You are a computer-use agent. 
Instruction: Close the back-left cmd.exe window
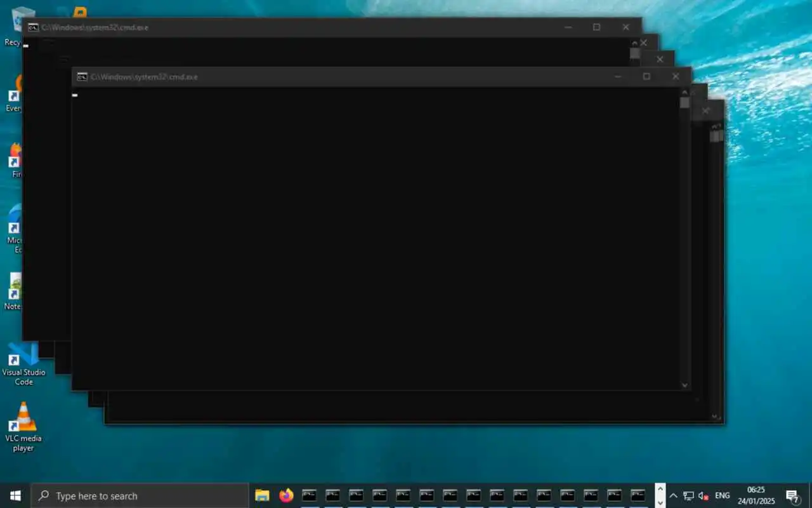coord(625,27)
